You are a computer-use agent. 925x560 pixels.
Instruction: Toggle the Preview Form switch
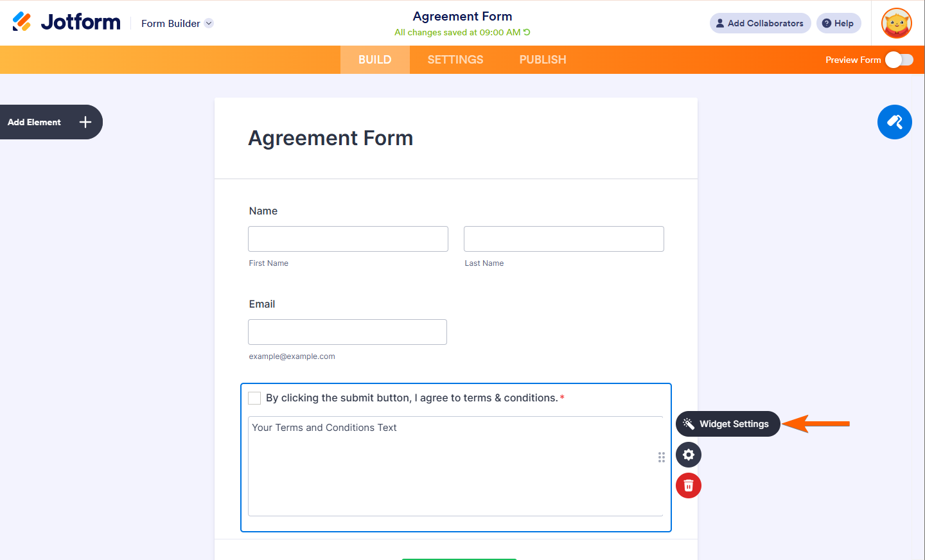(x=899, y=60)
